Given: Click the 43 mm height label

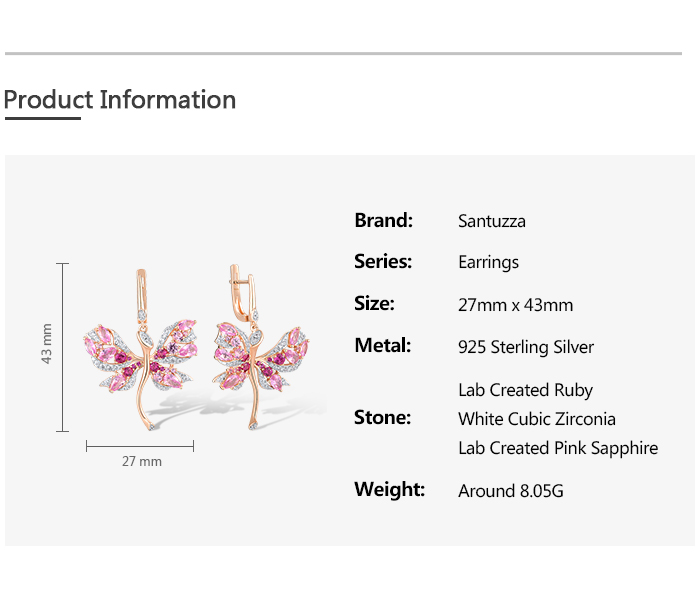Looking at the screenshot, I should point(46,344).
